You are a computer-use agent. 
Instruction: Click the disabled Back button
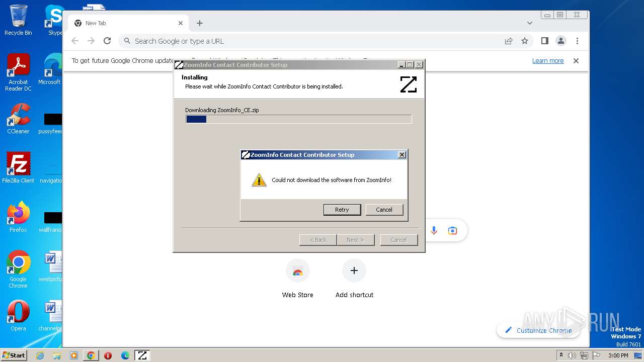click(318, 240)
